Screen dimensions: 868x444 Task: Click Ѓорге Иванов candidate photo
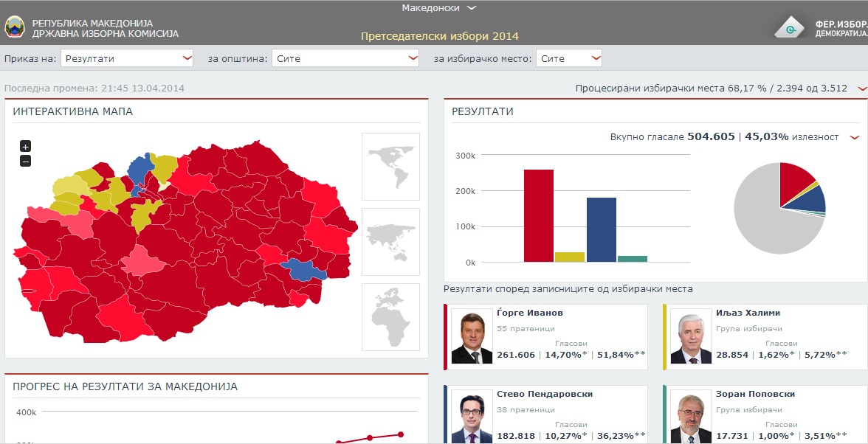pos(472,336)
